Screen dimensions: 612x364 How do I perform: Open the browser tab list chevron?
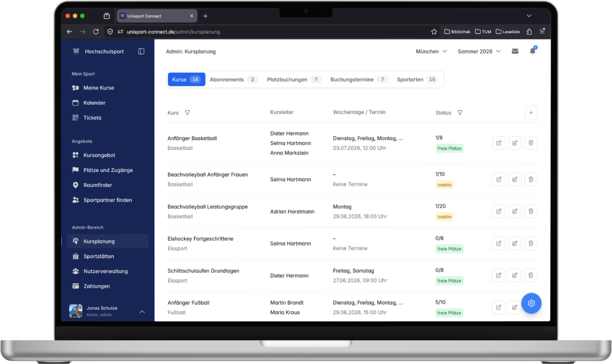pyautogui.click(x=529, y=16)
